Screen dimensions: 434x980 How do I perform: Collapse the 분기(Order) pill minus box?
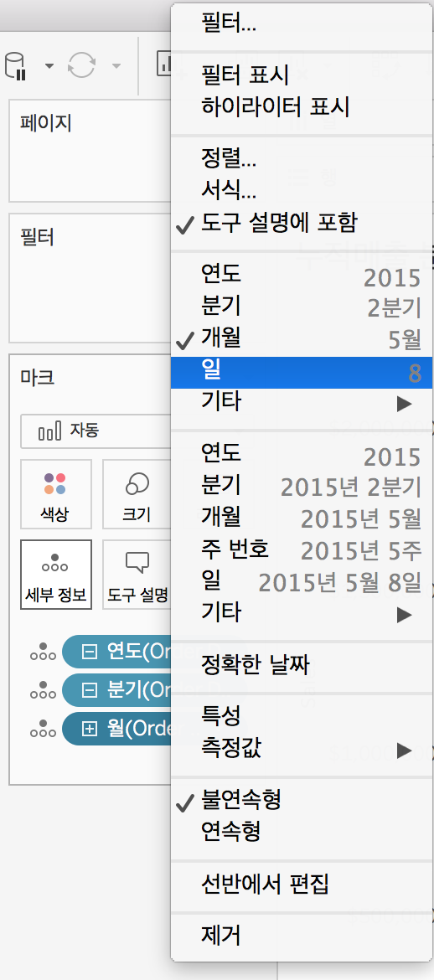(90, 691)
